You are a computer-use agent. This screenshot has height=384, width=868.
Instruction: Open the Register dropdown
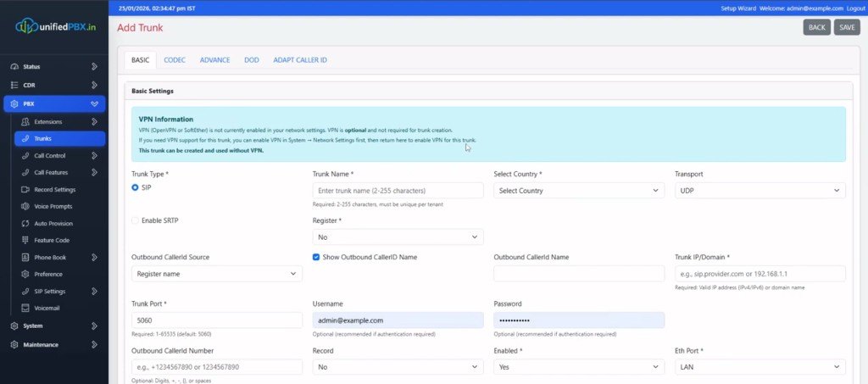[x=398, y=237]
